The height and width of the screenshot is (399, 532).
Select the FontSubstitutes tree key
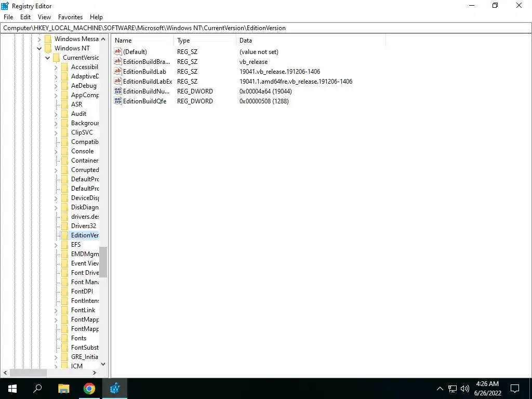[85, 348]
